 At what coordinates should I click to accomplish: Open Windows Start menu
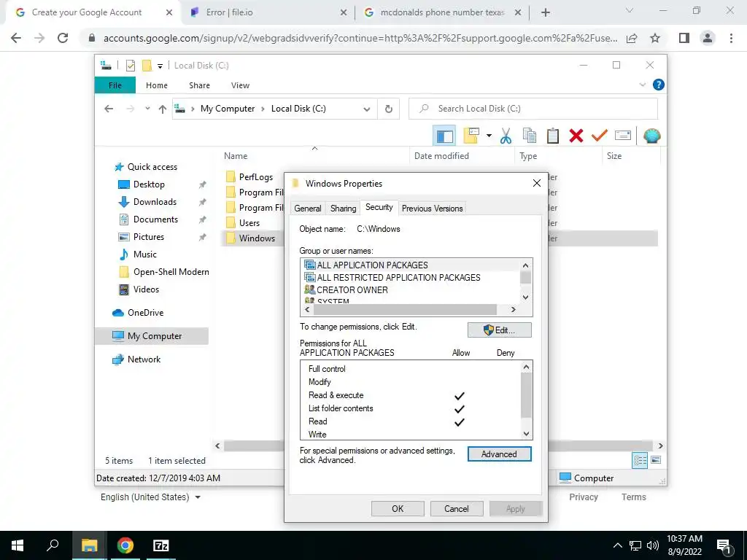[x=18, y=545]
